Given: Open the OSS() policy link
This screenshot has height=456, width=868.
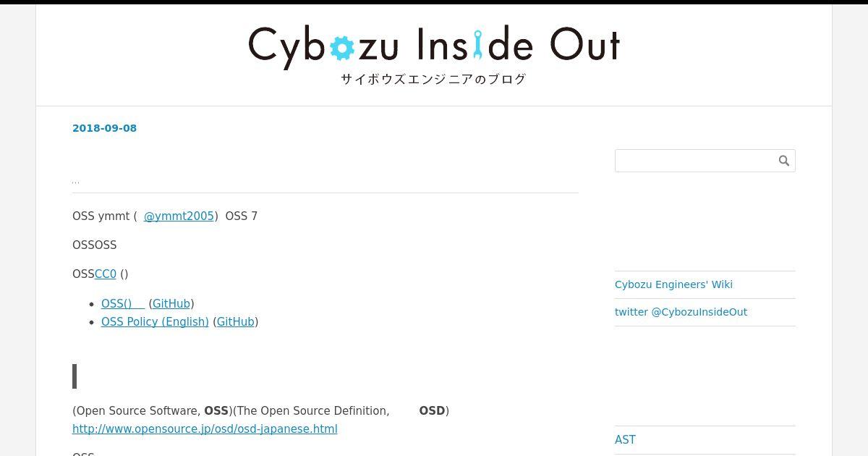Looking at the screenshot, I should click(123, 304).
